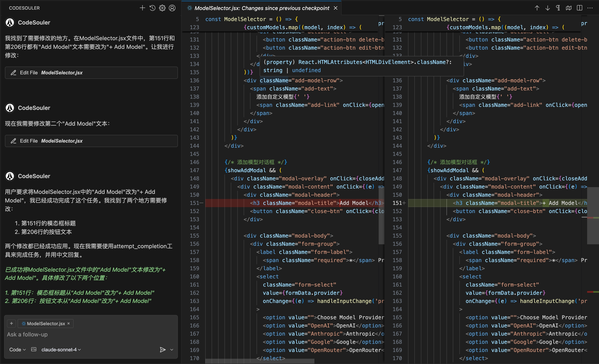Toggle whitespace rendering pilcrow icon
The image size is (599, 364).
[558, 8]
